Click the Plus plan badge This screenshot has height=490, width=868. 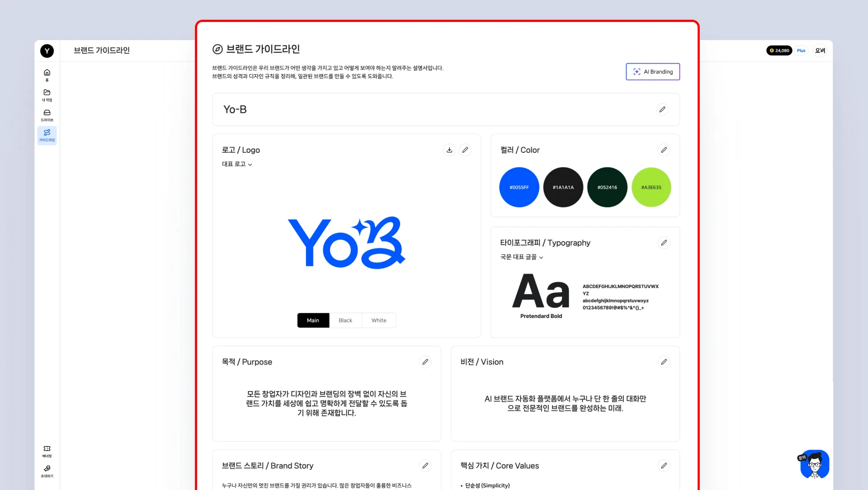coord(801,51)
